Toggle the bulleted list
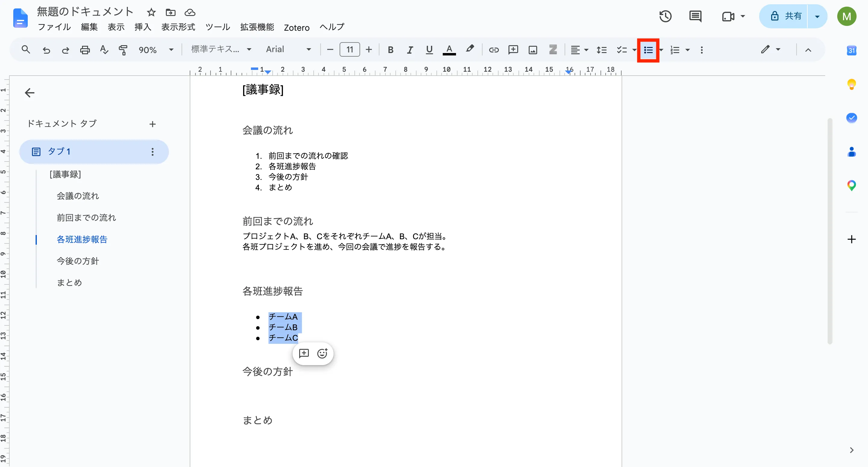 (x=648, y=50)
